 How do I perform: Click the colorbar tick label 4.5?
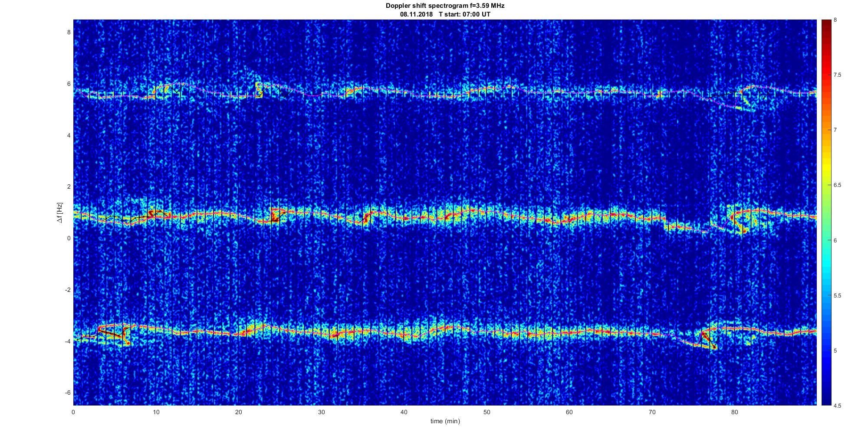[837, 406]
